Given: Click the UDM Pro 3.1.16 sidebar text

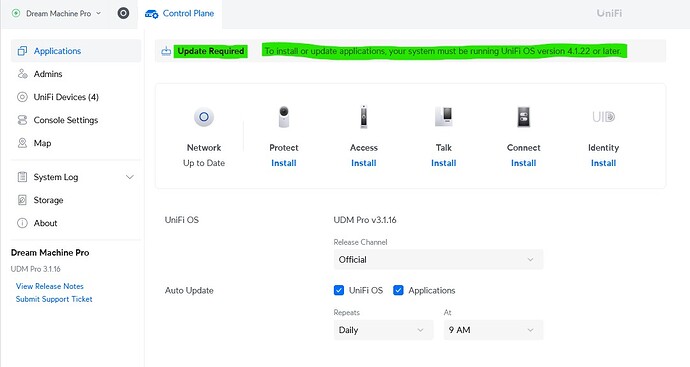Looking at the screenshot, I should pyautogui.click(x=36, y=269).
